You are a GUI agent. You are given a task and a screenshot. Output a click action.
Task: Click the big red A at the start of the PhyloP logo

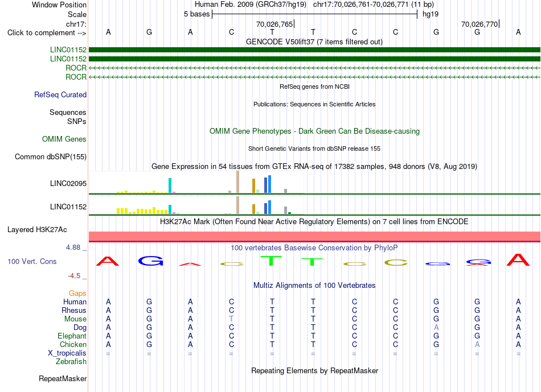(108, 261)
